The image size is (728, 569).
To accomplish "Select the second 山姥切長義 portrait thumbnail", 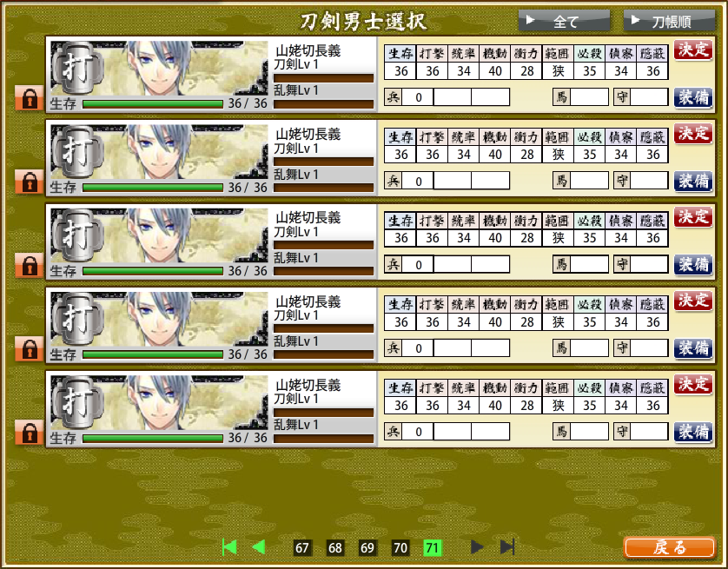I will [159, 152].
